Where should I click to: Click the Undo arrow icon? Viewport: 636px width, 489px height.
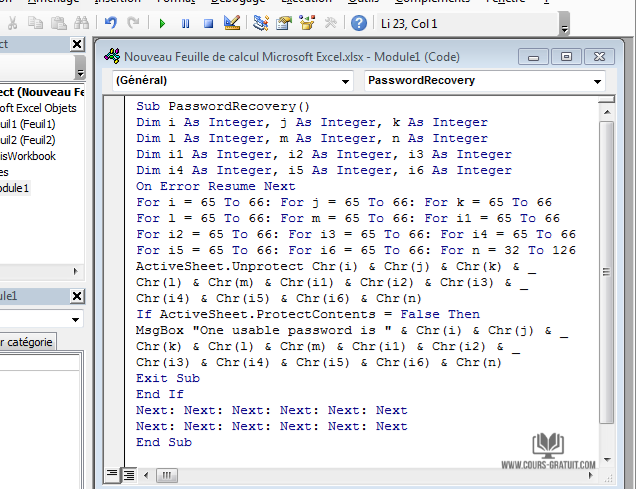[110, 22]
